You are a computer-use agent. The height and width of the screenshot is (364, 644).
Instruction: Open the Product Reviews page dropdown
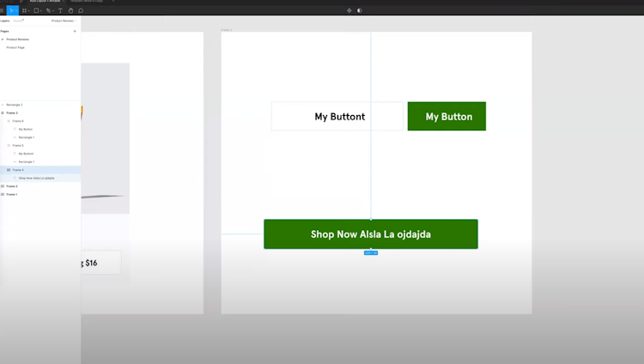pos(64,21)
